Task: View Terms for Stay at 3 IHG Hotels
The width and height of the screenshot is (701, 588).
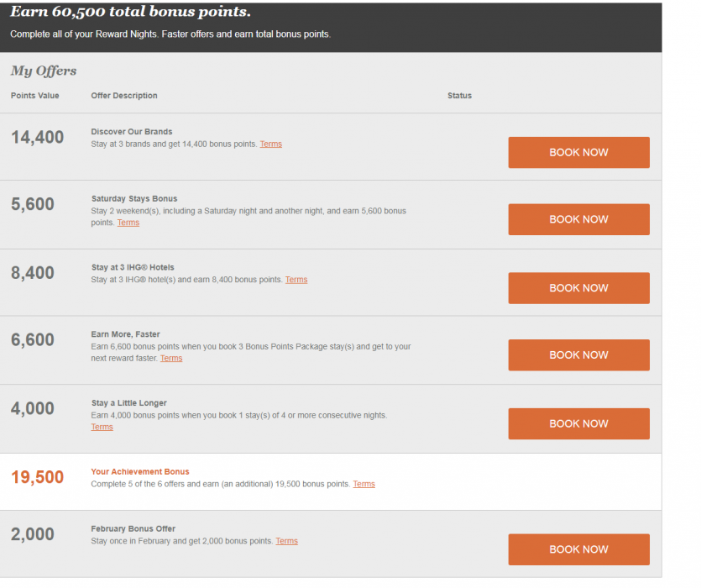Action: point(296,280)
